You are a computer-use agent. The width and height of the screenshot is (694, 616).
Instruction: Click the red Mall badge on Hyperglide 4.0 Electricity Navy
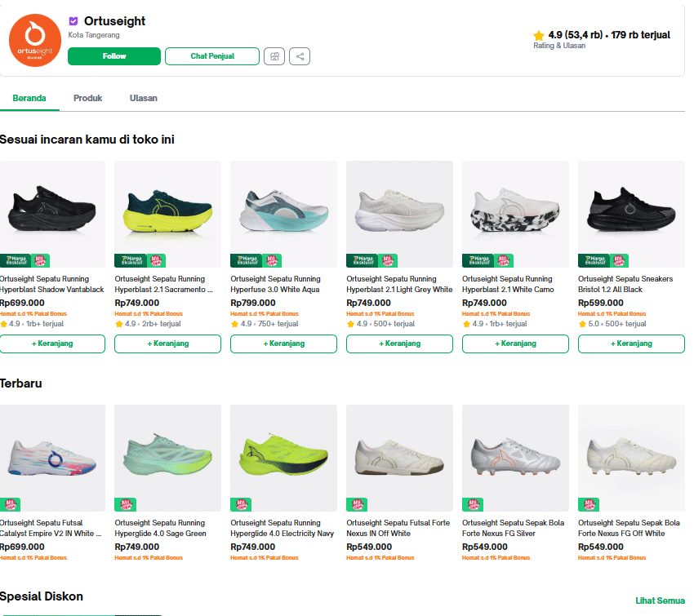pyautogui.click(x=241, y=504)
